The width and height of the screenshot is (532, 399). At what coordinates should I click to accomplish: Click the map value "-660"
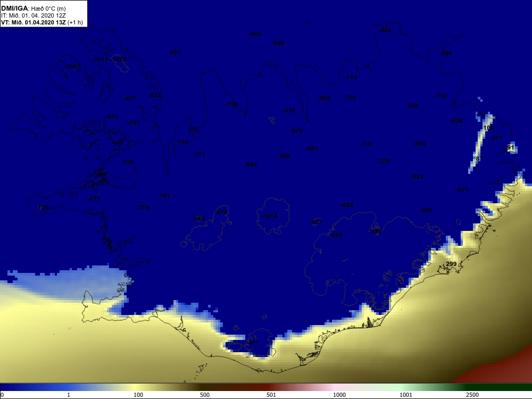coord(385,30)
